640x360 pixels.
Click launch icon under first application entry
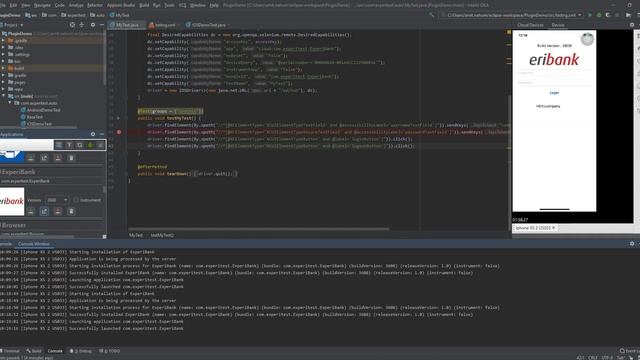[44, 158]
